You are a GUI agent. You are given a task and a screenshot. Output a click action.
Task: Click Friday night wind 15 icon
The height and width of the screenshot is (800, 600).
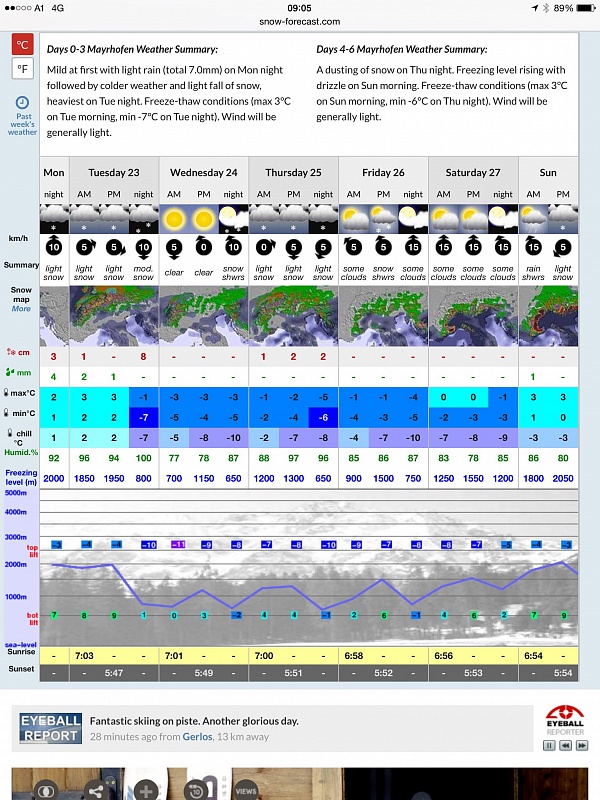413,246
